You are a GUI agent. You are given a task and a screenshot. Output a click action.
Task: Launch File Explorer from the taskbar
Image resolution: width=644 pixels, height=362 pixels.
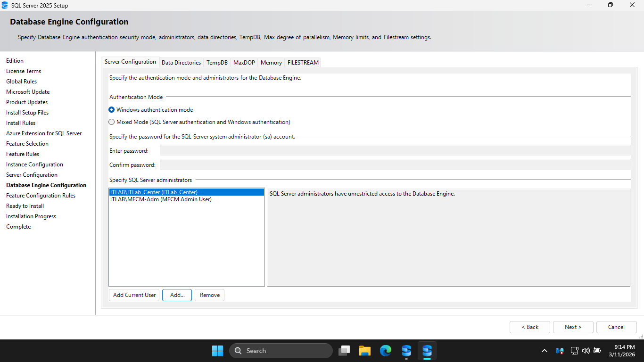(x=365, y=351)
